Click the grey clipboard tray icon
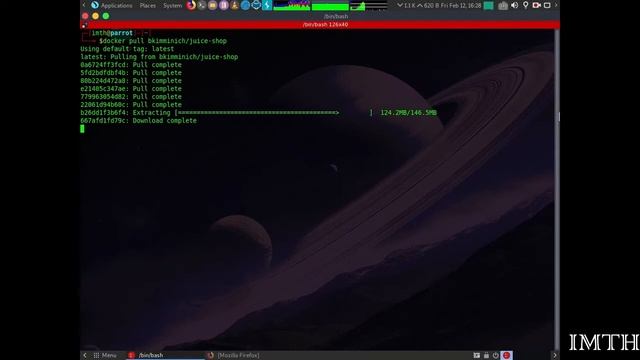 503,5
